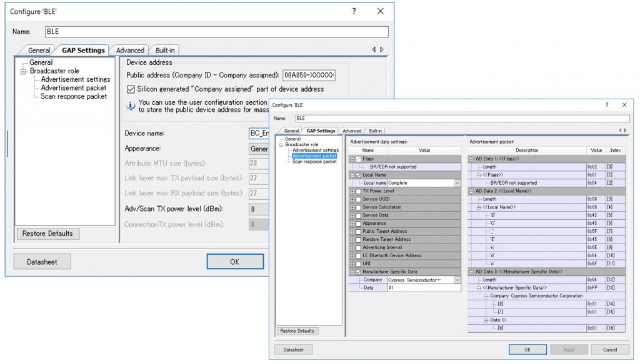Click tab scroll right arrow in front window

[x=625, y=130]
